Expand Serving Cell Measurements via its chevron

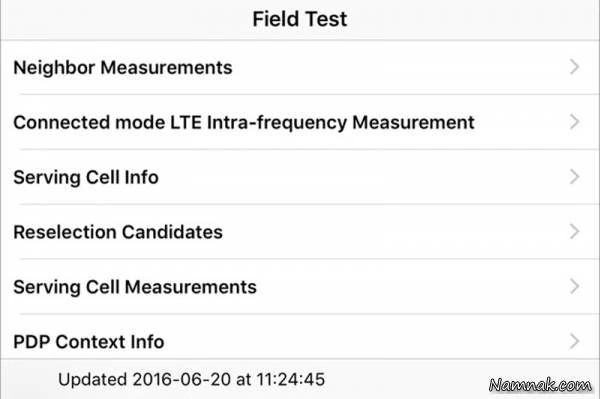[574, 286]
